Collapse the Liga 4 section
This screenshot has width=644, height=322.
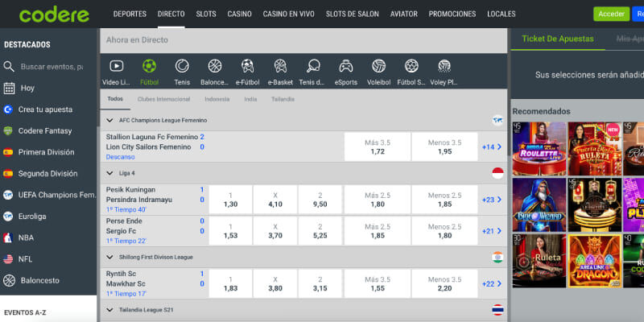click(x=110, y=173)
